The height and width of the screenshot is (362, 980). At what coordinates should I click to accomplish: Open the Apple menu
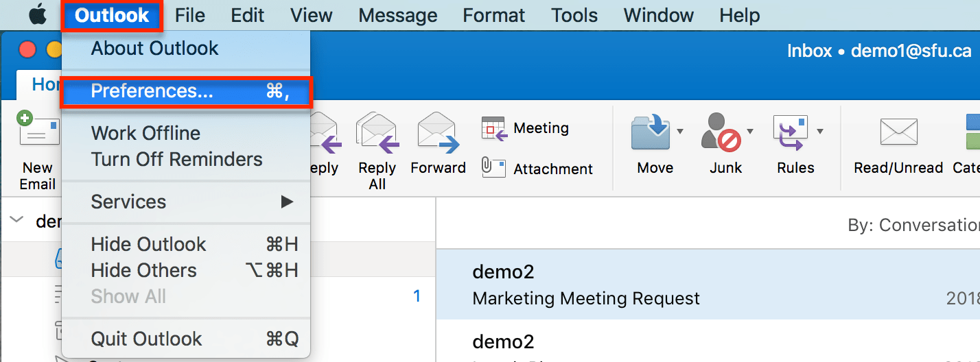pyautogui.click(x=37, y=14)
